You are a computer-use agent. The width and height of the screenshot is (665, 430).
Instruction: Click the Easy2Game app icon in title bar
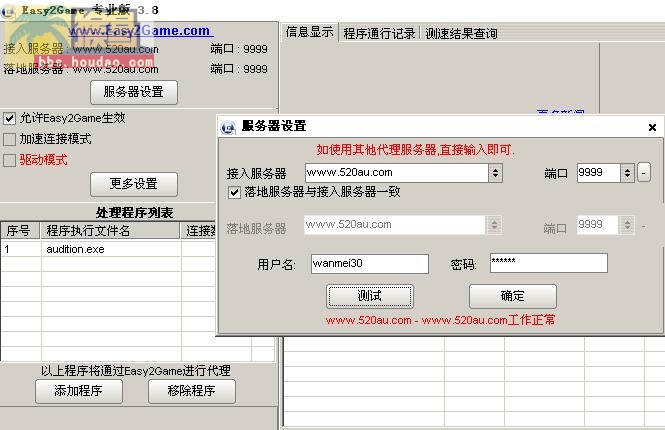point(8,11)
